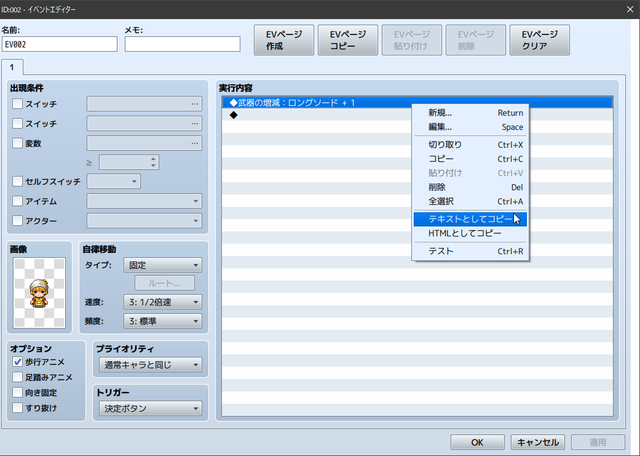This screenshot has width=640, height=456.
Task: Click the キャンセル button
Action: [538, 442]
